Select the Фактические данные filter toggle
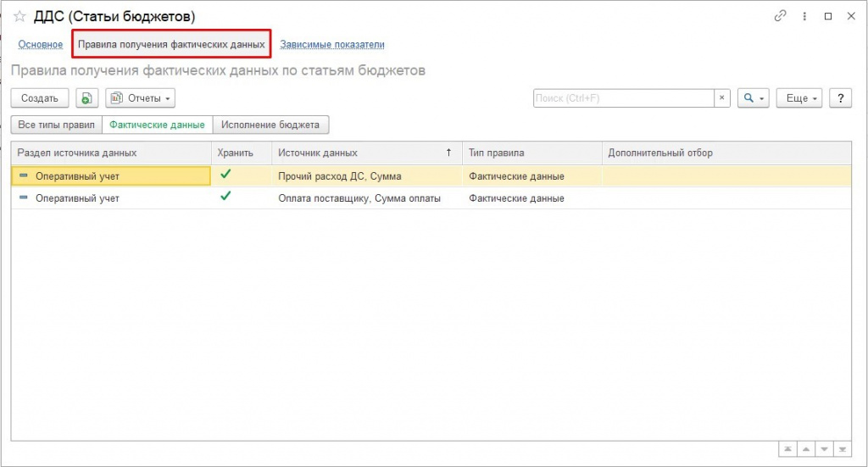The height and width of the screenshot is (467, 868). (x=158, y=125)
